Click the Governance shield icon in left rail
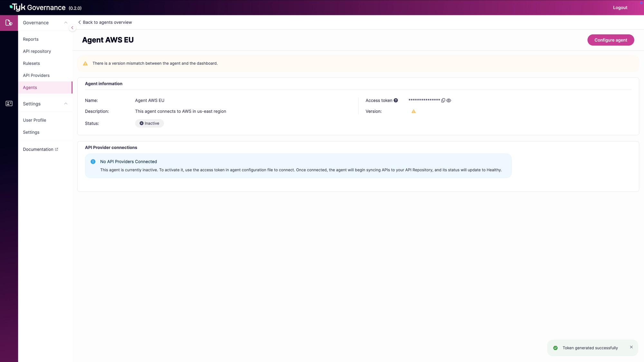Image resolution: width=644 pixels, height=362 pixels. 9,23
